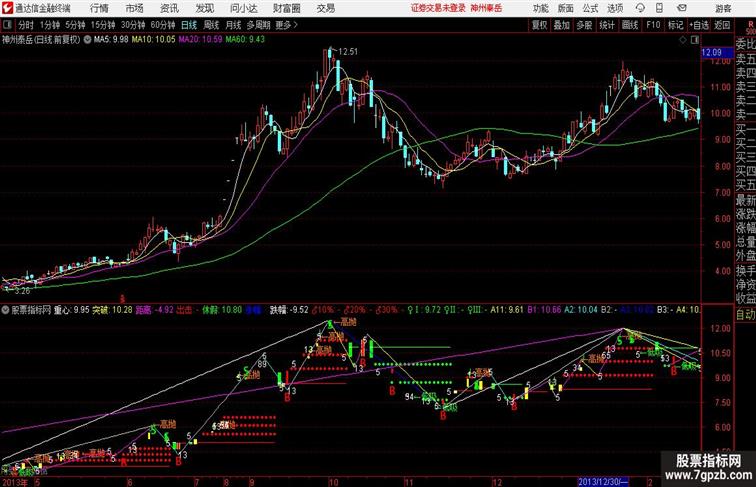Click the 返回 back button
Image resolution: width=756 pixels, height=487 pixels.
pos(722,25)
